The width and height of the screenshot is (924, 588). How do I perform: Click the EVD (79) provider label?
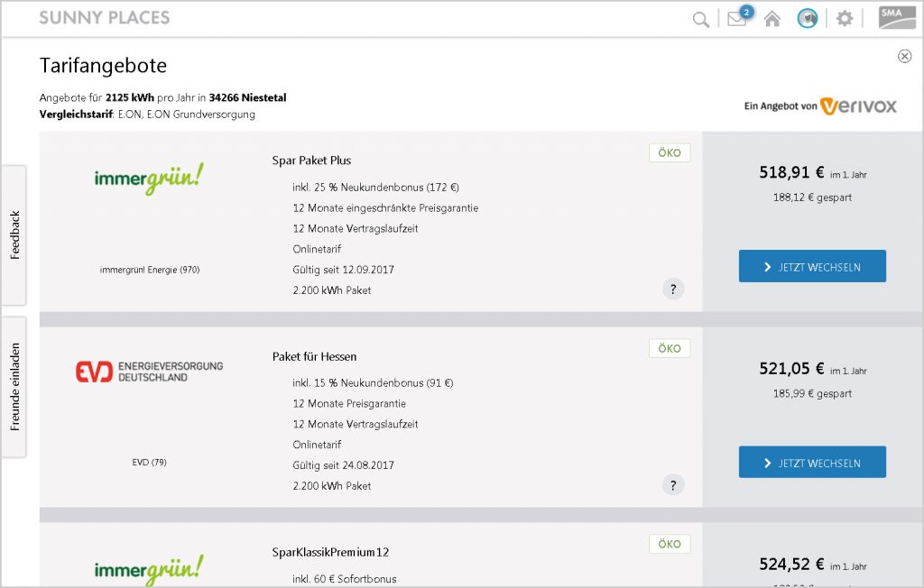[x=149, y=463]
